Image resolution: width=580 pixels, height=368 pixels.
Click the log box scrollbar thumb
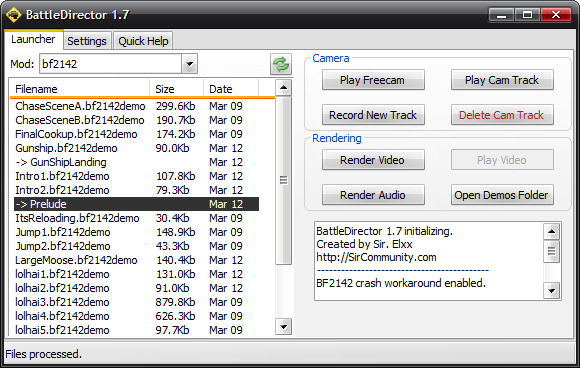pyautogui.click(x=552, y=251)
